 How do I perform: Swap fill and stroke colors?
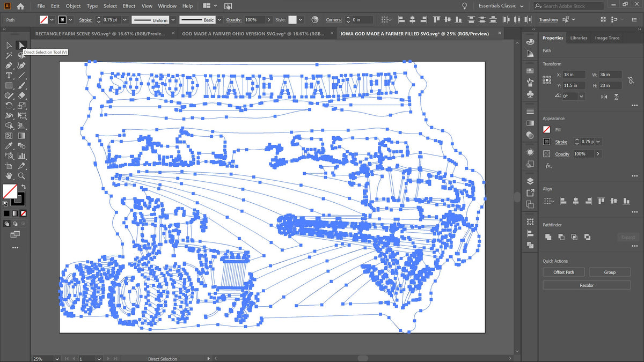tap(24, 187)
